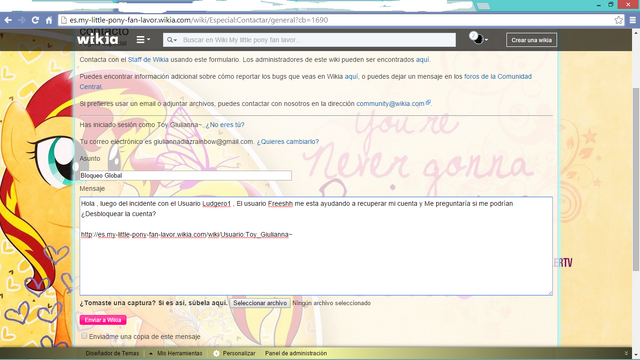This screenshot has width=640, height=360.
Task: Submit with the Enviar a Wikia button
Action: tap(103, 320)
